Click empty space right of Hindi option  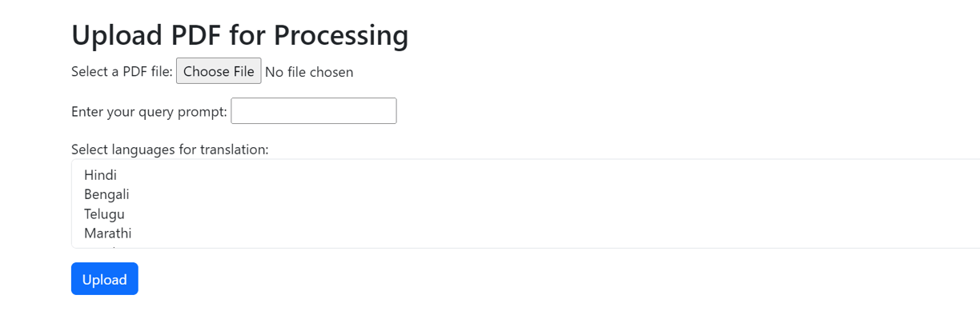tap(552, 175)
